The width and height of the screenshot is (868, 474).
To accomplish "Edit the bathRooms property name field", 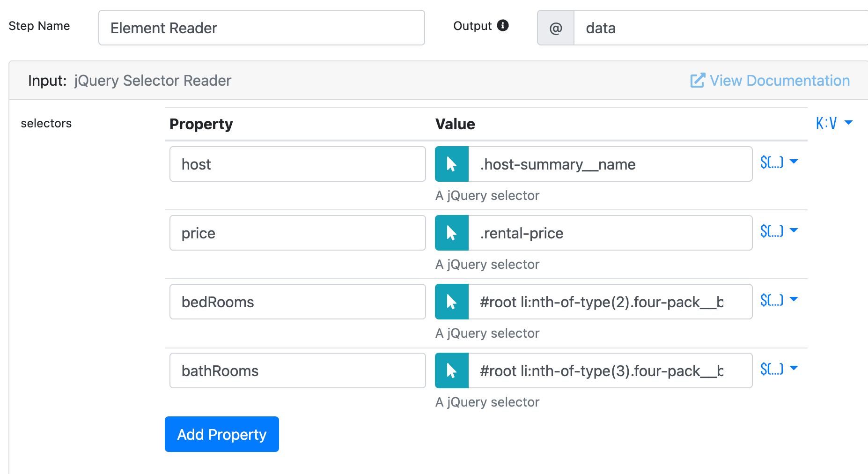I will pos(298,370).
